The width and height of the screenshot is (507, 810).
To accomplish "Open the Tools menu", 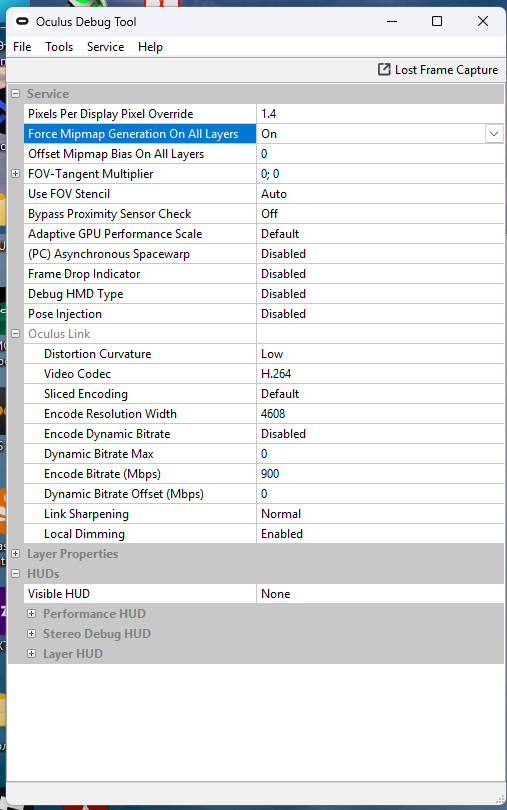I will 59,47.
